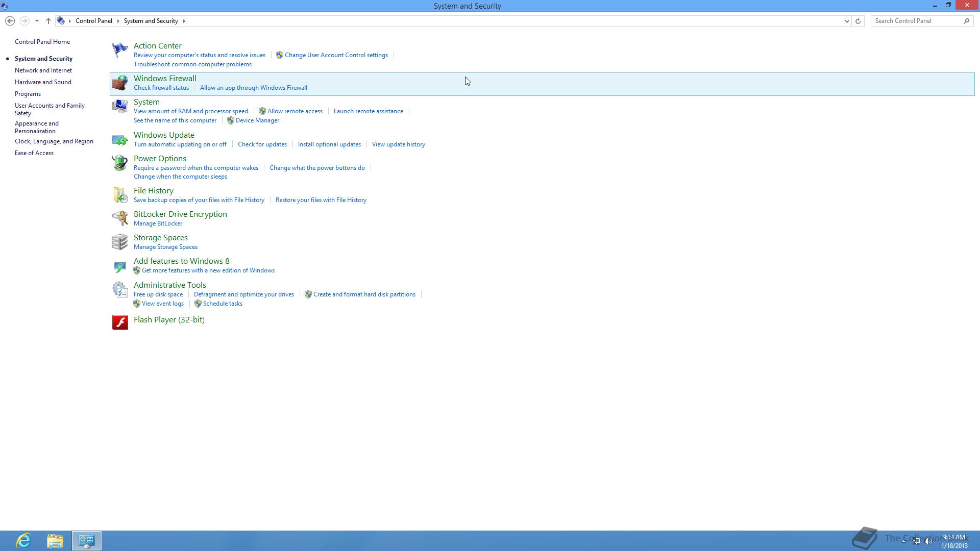Click the search magnifier icon

tap(966, 21)
